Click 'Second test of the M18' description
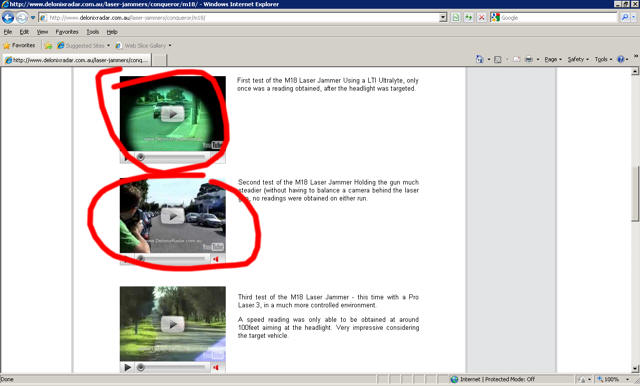This screenshot has width=640, height=386. tap(328, 190)
